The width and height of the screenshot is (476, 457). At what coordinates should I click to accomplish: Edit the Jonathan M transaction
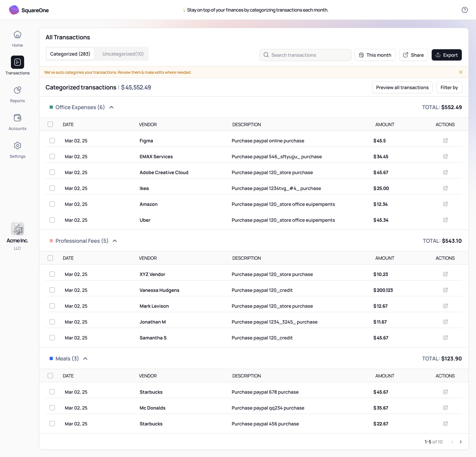tap(445, 322)
